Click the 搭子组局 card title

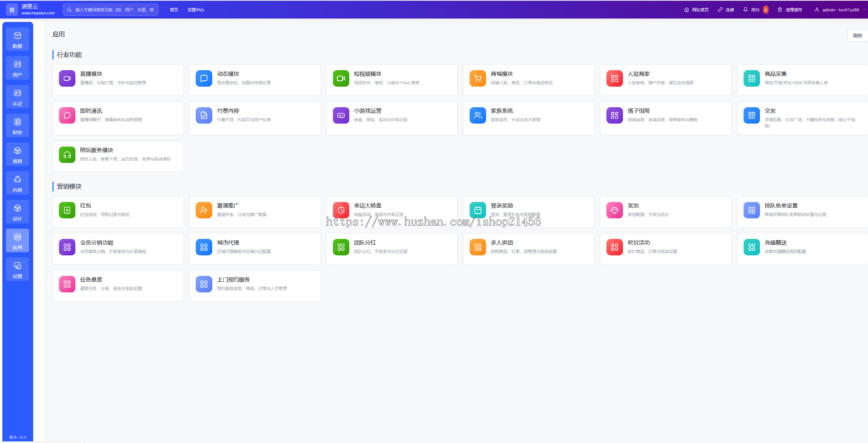click(638, 111)
